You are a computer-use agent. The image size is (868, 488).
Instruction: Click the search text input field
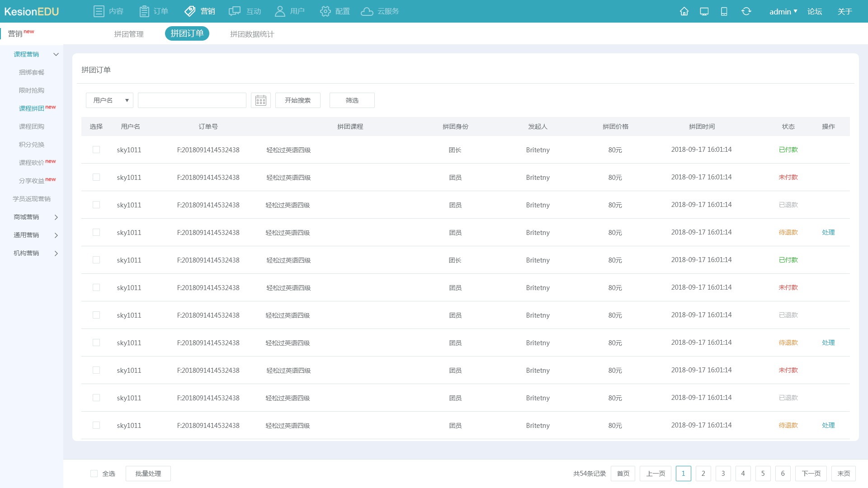[x=192, y=100]
